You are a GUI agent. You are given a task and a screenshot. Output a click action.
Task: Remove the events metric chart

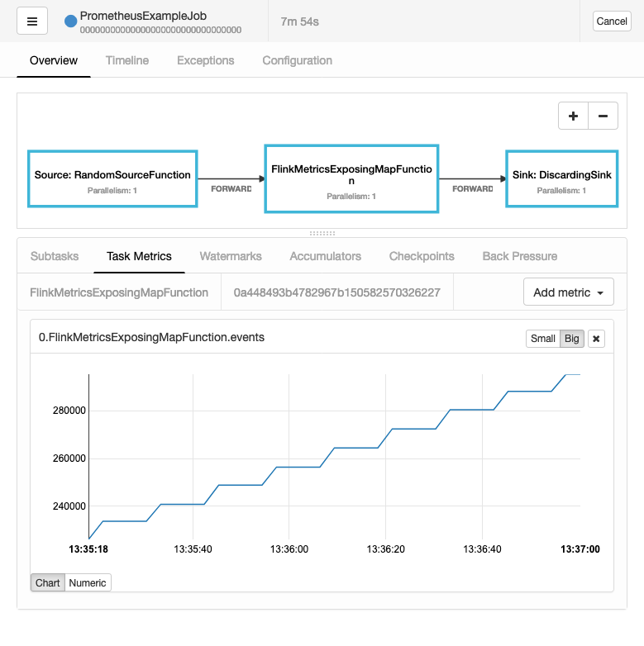(x=596, y=338)
